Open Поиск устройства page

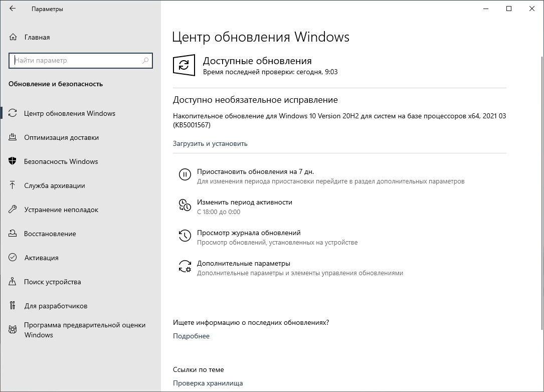(52, 282)
